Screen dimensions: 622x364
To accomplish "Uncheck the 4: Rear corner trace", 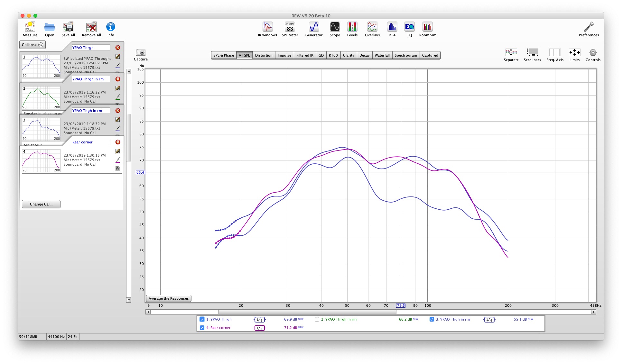I will pyautogui.click(x=202, y=328).
